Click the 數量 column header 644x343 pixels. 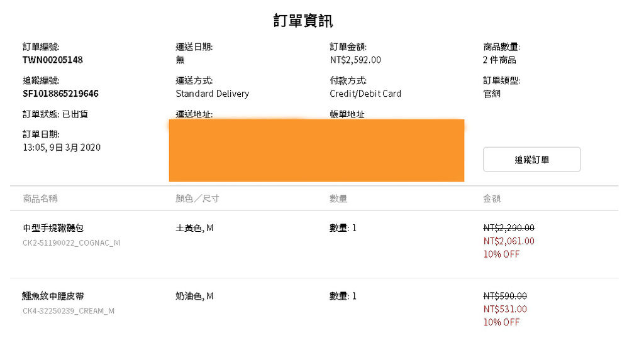pyautogui.click(x=338, y=199)
